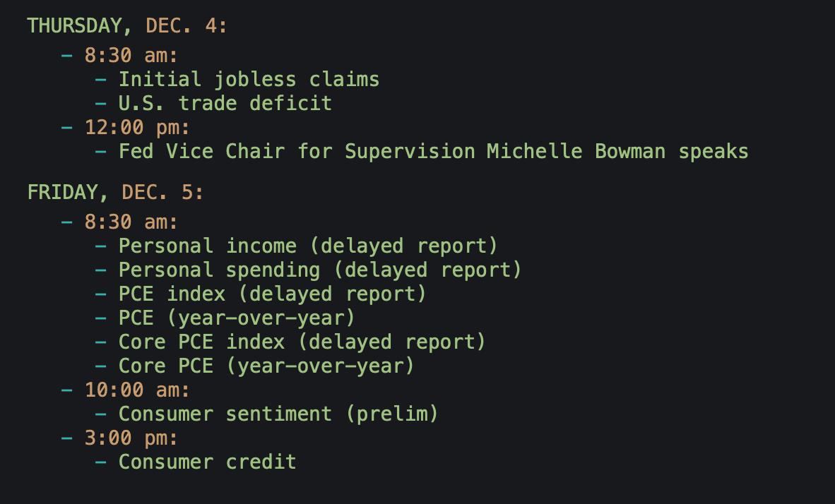This screenshot has width=835, height=504.
Task: Click the 3:00 pm time entry
Action: coord(131,438)
